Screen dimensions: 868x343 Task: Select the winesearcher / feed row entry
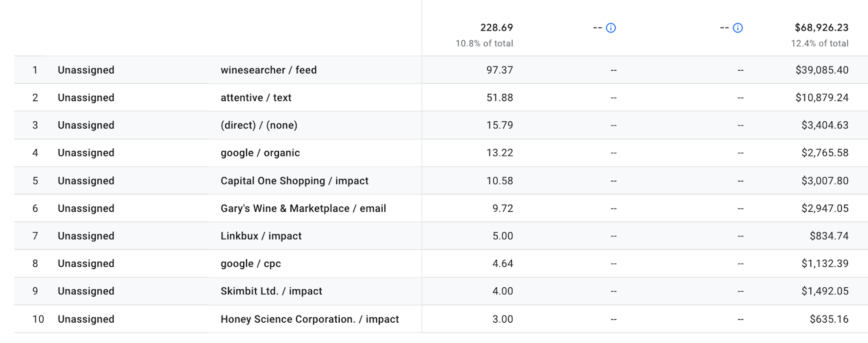pos(269,70)
